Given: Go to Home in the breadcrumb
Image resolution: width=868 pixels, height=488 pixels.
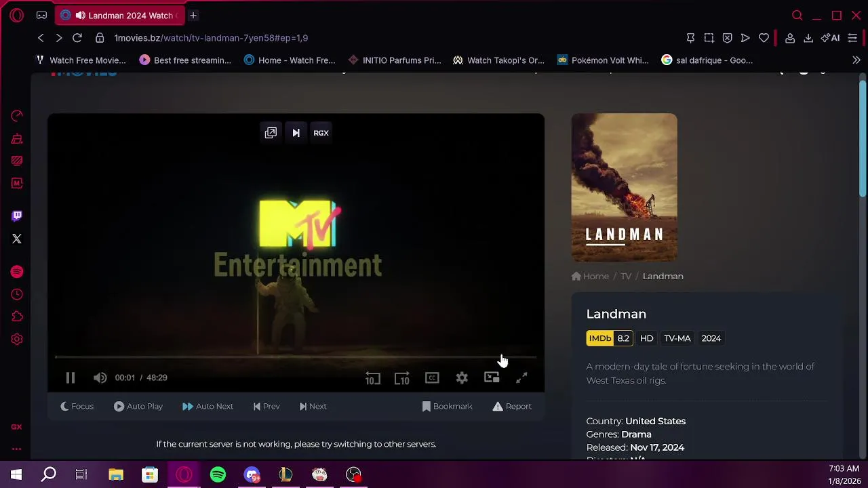Looking at the screenshot, I should (590, 276).
